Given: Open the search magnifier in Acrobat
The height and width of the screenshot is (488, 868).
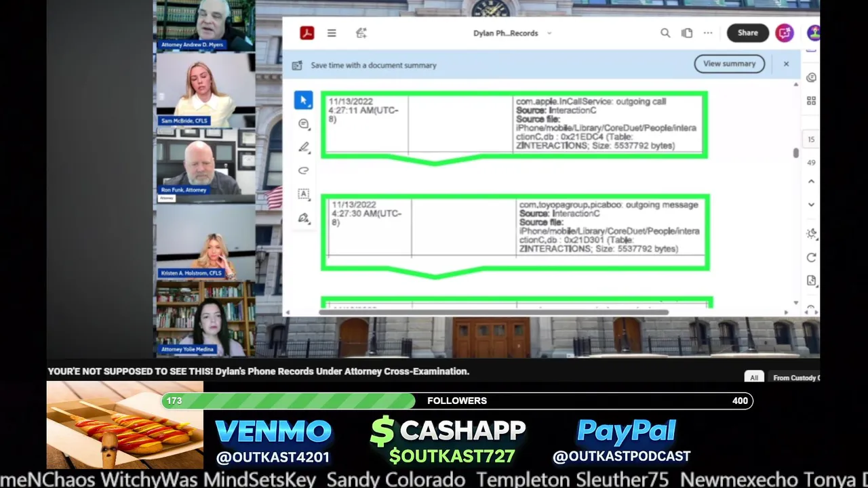Looking at the screenshot, I should tap(665, 33).
